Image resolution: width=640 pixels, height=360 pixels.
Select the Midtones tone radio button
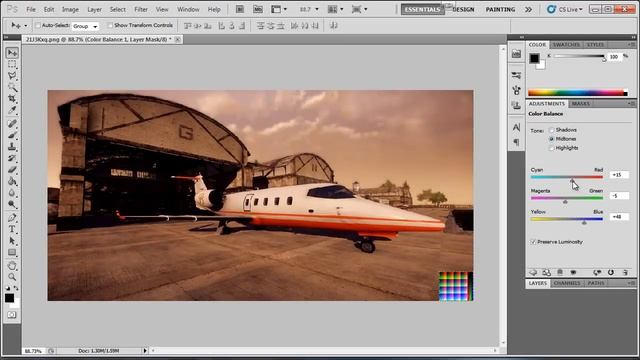pos(551,139)
